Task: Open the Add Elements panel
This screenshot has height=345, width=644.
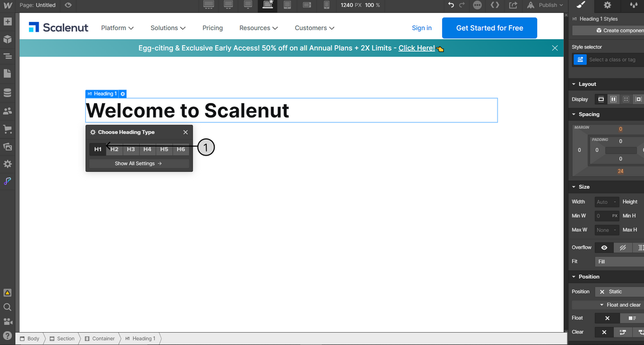Action: click(x=8, y=22)
